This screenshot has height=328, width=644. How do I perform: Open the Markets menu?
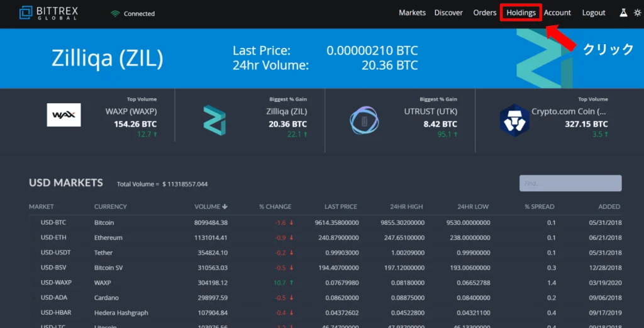click(412, 13)
